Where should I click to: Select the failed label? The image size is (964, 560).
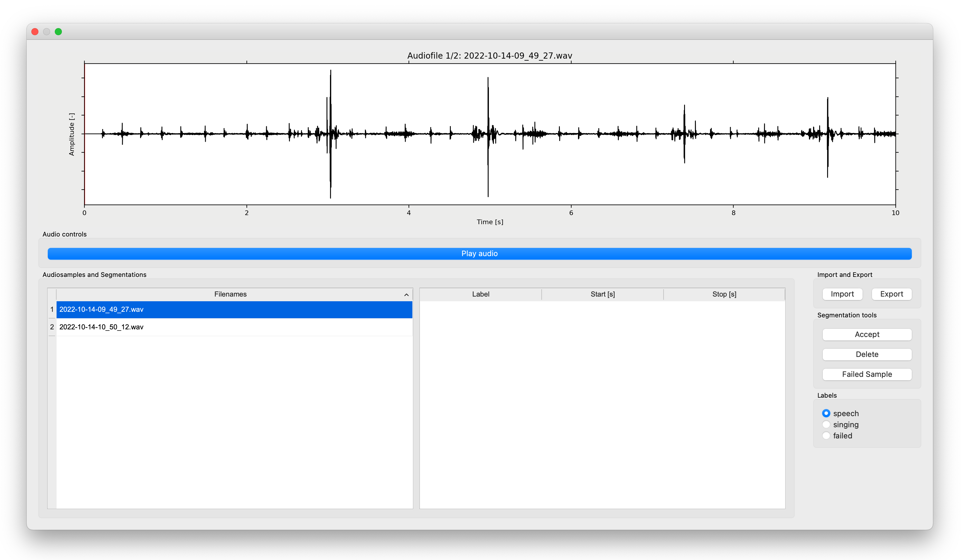826,435
